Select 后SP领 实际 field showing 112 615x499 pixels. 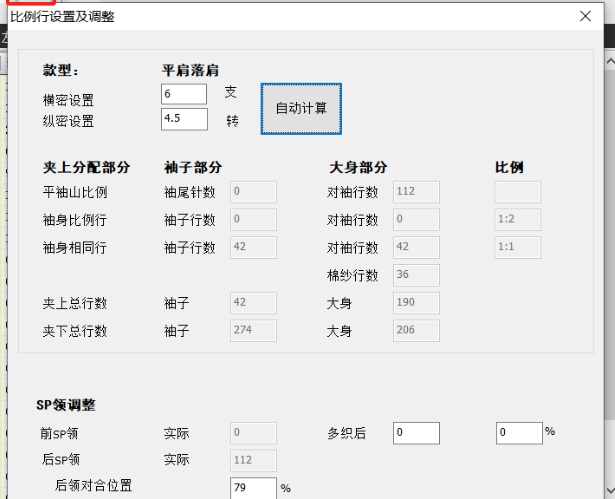pyautogui.click(x=253, y=461)
